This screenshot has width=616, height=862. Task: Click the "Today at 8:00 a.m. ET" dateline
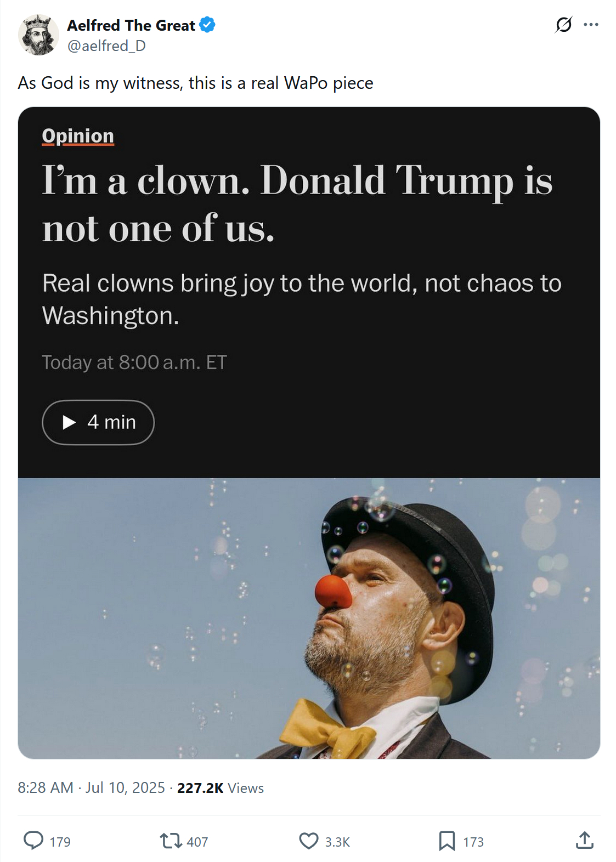134,362
